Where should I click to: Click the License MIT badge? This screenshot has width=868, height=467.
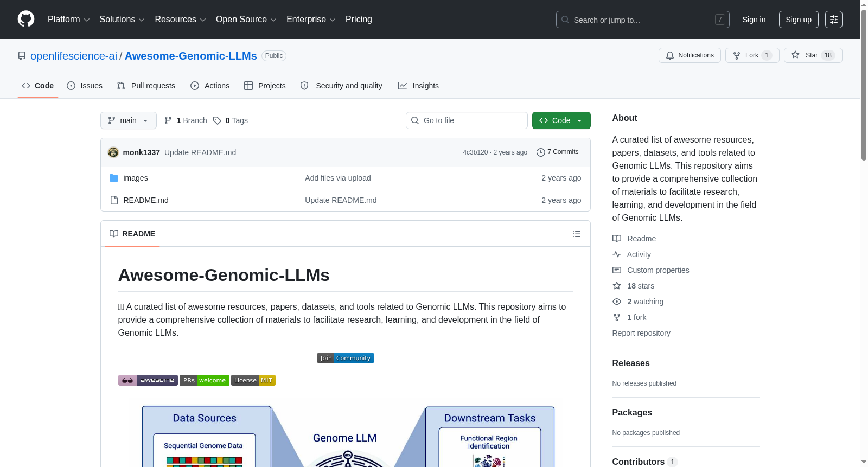point(253,380)
